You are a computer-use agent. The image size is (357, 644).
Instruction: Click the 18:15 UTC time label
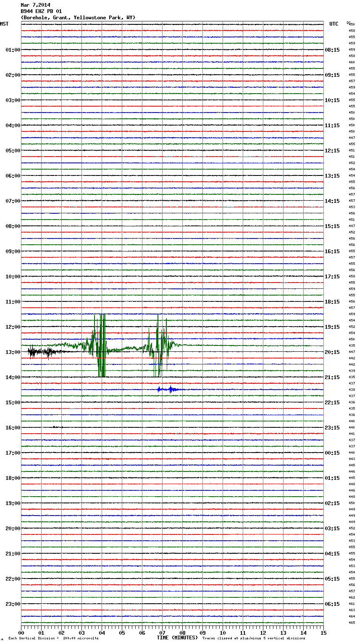(x=332, y=302)
